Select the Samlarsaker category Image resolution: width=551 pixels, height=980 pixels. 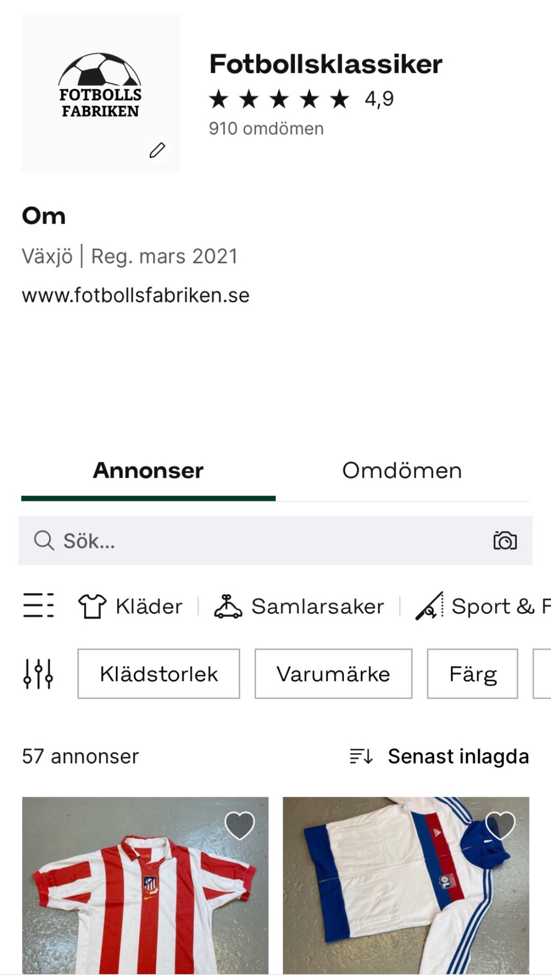pos(299,606)
